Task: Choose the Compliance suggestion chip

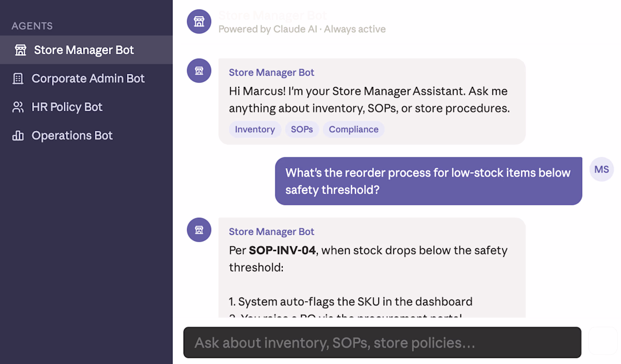Action: [353, 130]
